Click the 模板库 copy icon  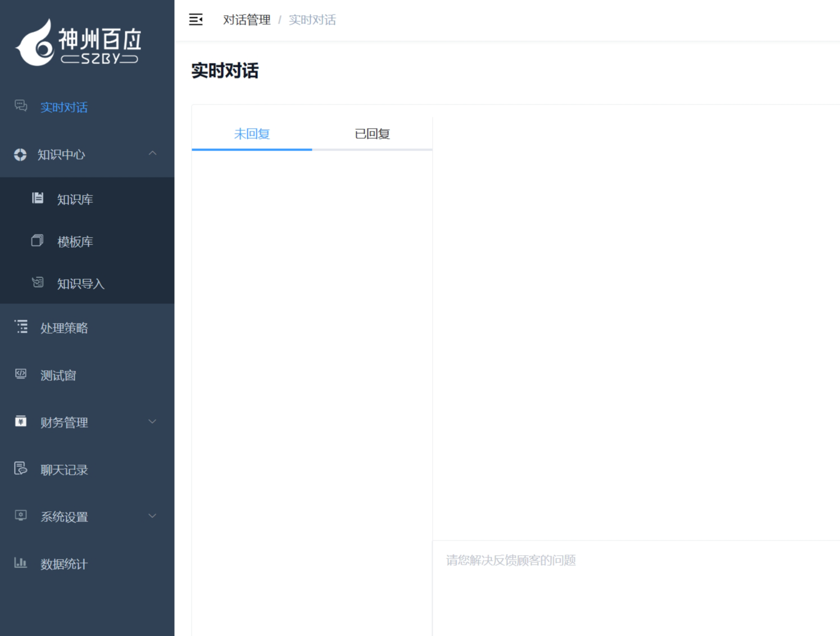(37, 240)
